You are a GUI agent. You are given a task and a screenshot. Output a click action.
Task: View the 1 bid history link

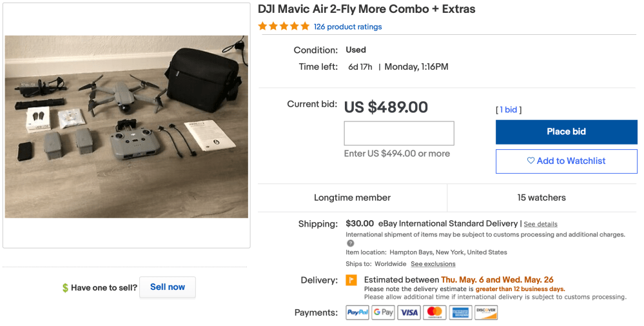pyautogui.click(x=509, y=110)
